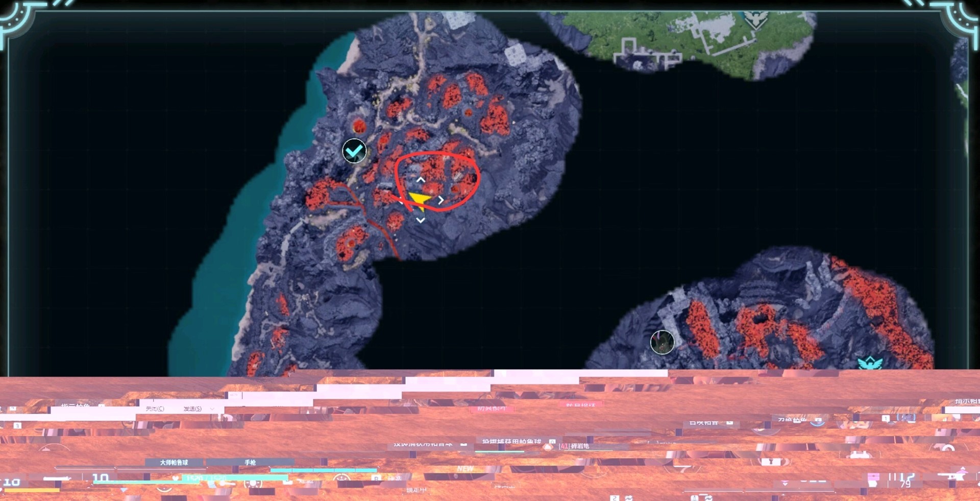Click the 发送(S) send button
This screenshot has width=980, height=501.
[192, 409]
